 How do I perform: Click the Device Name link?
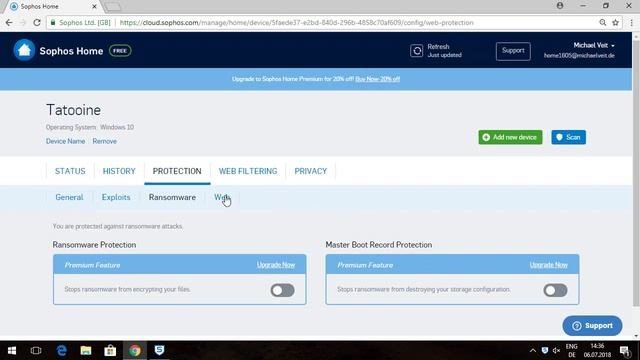(x=65, y=141)
